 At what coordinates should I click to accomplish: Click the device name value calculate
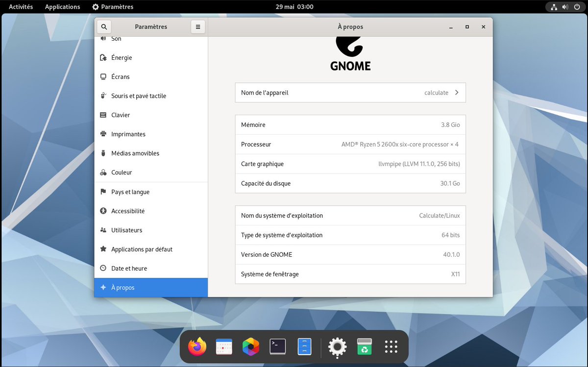[x=436, y=93]
